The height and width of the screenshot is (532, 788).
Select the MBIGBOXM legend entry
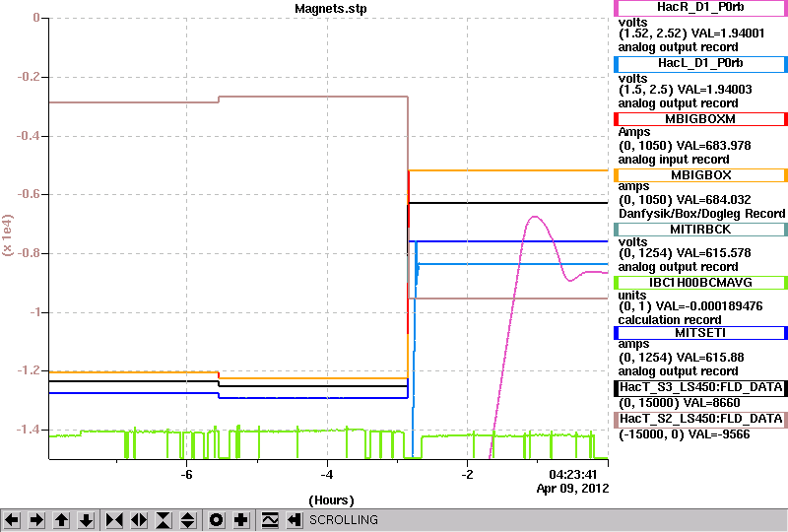(x=700, y=119)
